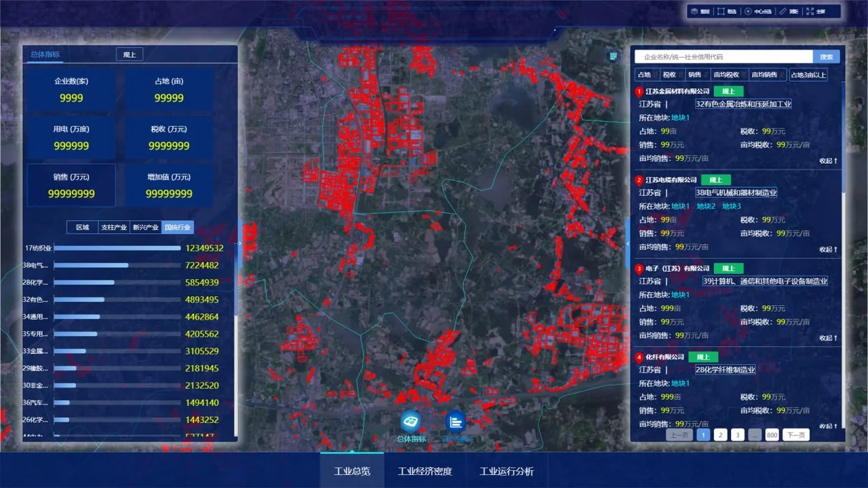Open the 工业经济密度 bottom tab
This screenshot has height=488, width=868.
[x=425, y=471]
